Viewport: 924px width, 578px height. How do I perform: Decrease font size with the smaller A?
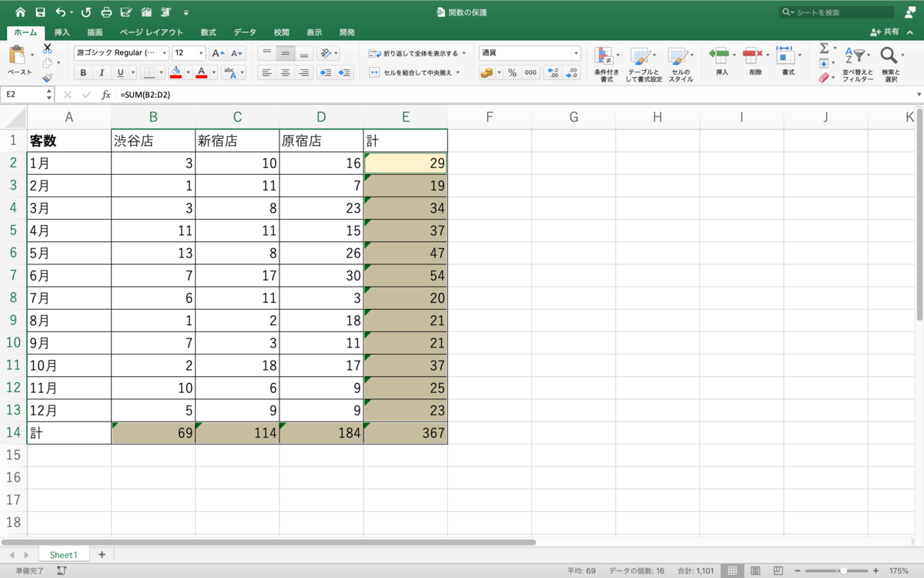pos(236,53)
